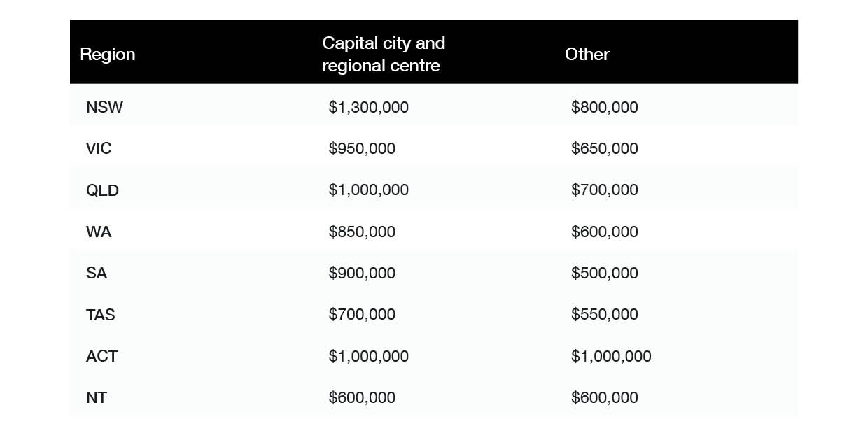Image resolution: width=868 pixels, height=447 pixels.
Task: Click the Capital city and regional centre header
Action: pyautogui.click(x=384, y=55)
